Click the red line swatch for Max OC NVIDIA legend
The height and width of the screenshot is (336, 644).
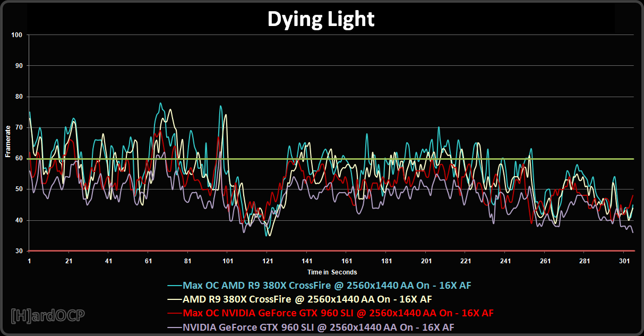click(174, 313)
